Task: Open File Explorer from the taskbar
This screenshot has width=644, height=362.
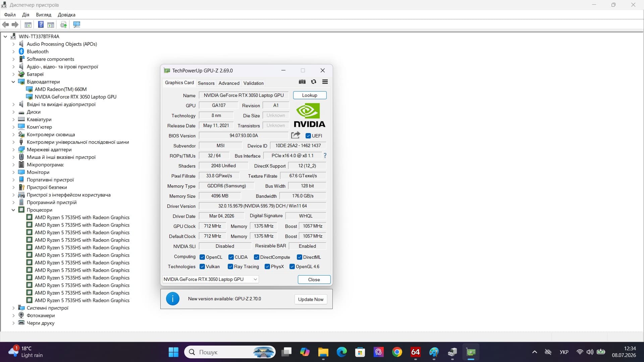Action: click(x=323, y=352)
